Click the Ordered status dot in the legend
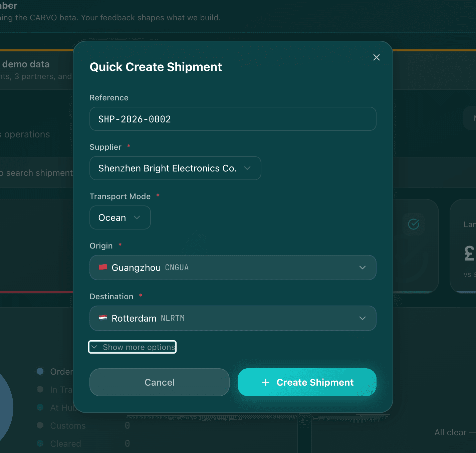This screenshot has height=453, width=476. (40, 371)
